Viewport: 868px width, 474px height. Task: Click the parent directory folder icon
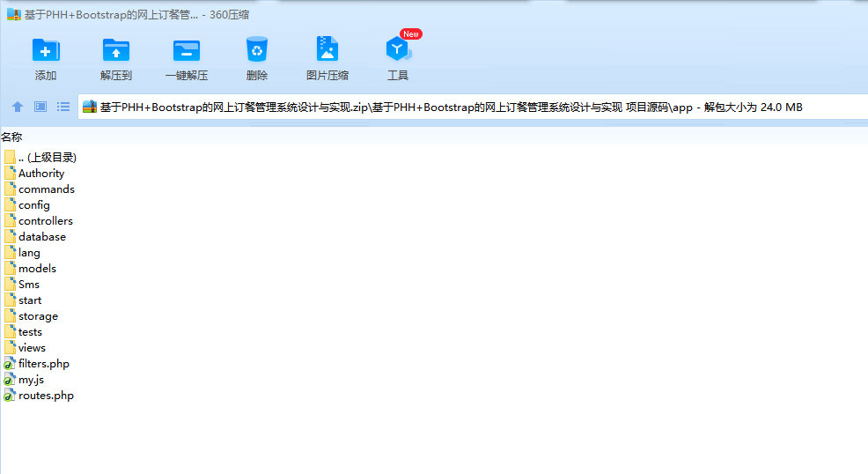click(10, 157)
